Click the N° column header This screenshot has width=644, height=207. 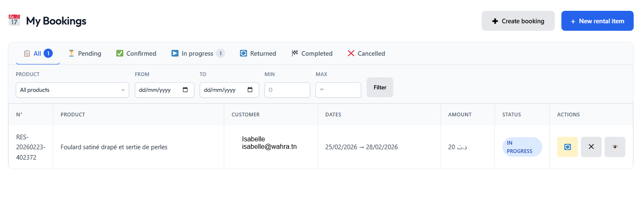19,114
